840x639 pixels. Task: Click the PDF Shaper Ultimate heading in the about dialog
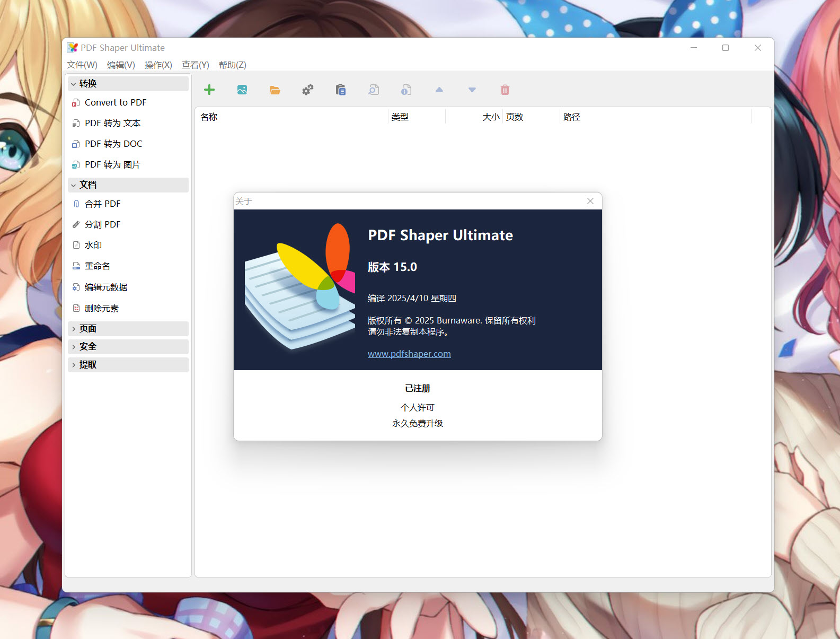tap(440, 235)
